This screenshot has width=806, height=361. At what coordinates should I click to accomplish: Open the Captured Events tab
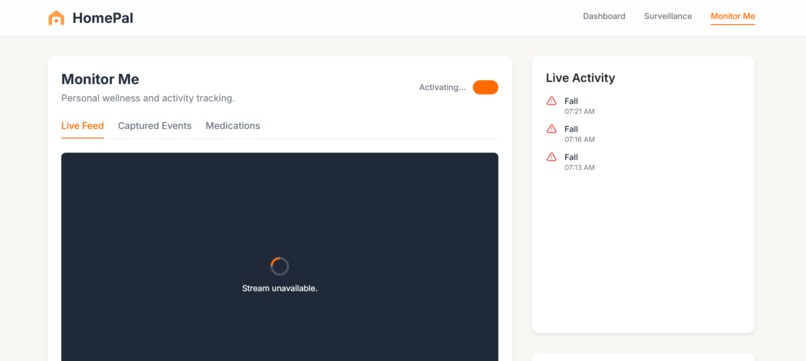[x=155, y=126]
